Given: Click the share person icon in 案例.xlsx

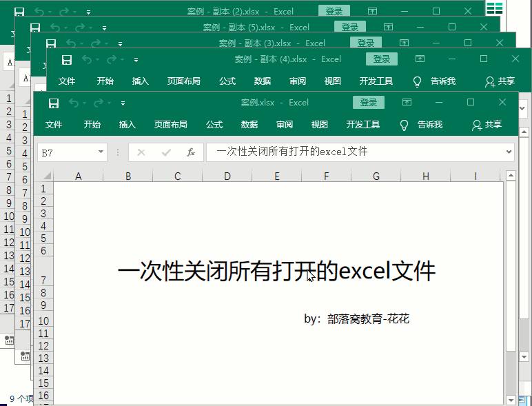Looking at the screenshot, I should [477, 125].
